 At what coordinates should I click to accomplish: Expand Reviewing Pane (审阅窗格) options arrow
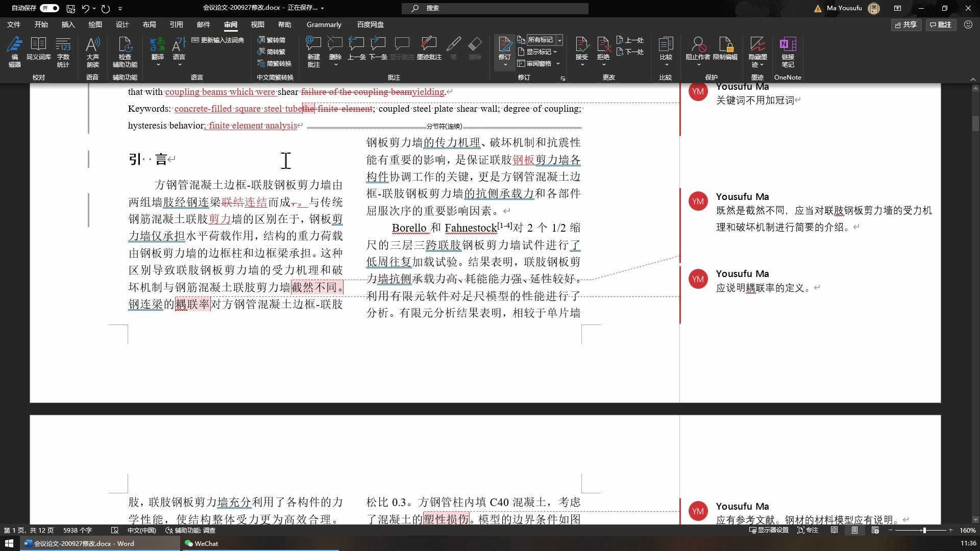point(558,63)
